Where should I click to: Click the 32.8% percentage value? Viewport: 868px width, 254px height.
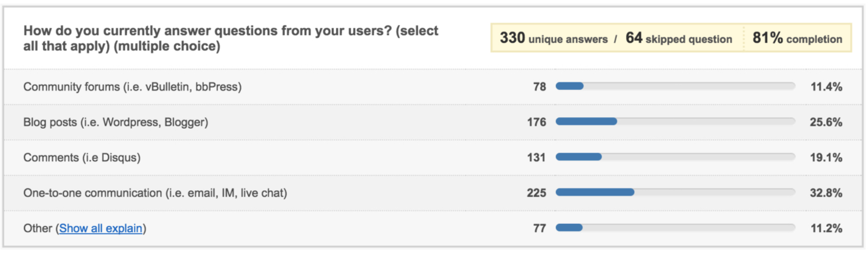[x=826, y=193]
